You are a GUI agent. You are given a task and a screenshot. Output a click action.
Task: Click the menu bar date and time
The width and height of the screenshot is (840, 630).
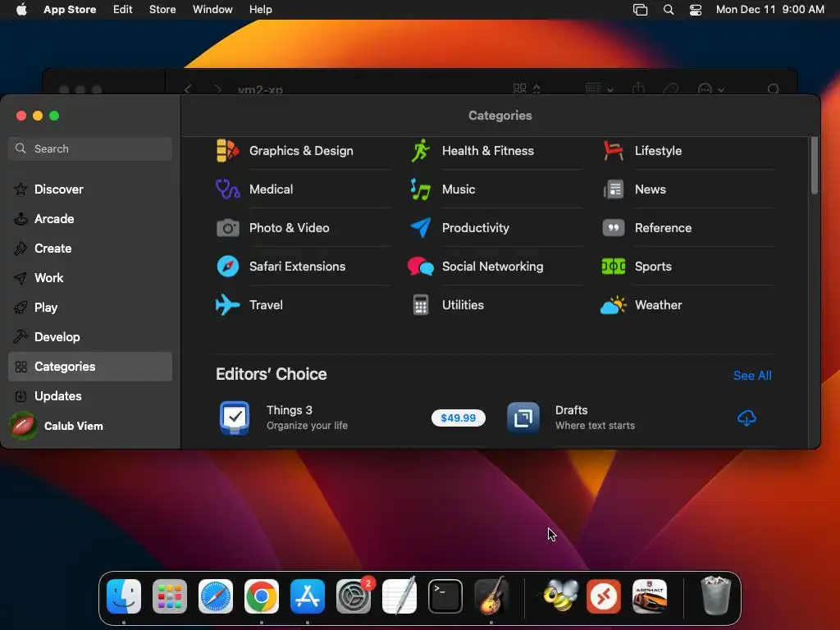coord(769,10)
